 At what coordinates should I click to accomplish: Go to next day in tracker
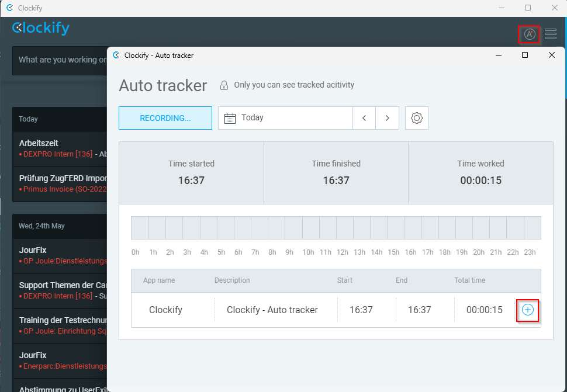[x=387, y=118]
